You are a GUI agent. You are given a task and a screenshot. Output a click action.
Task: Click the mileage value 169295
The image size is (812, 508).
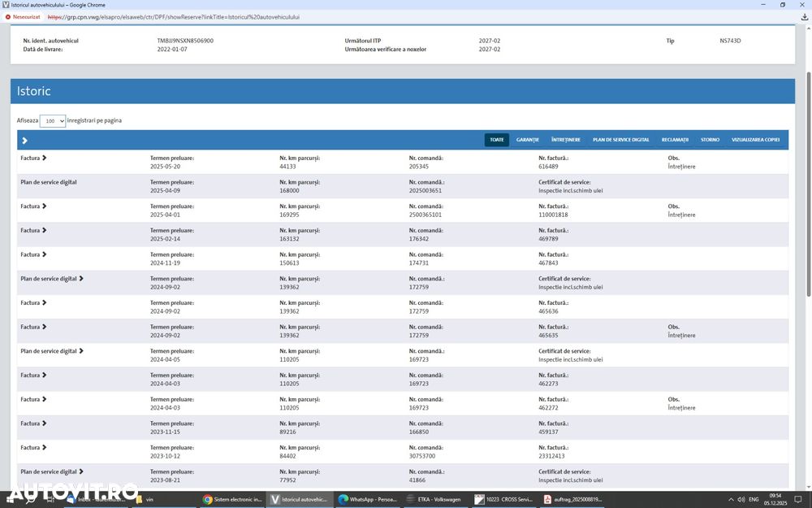(290, 215)
